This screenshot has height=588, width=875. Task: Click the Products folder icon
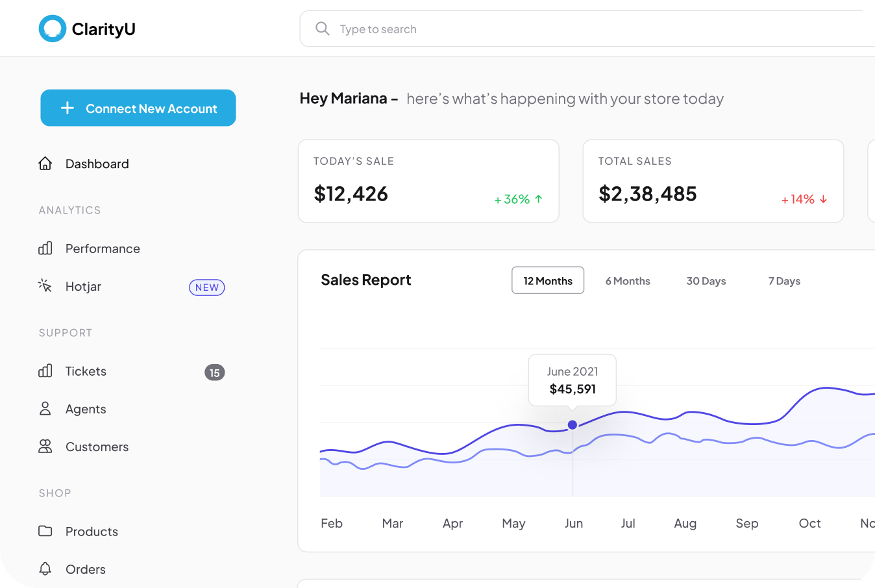(45, 531)
